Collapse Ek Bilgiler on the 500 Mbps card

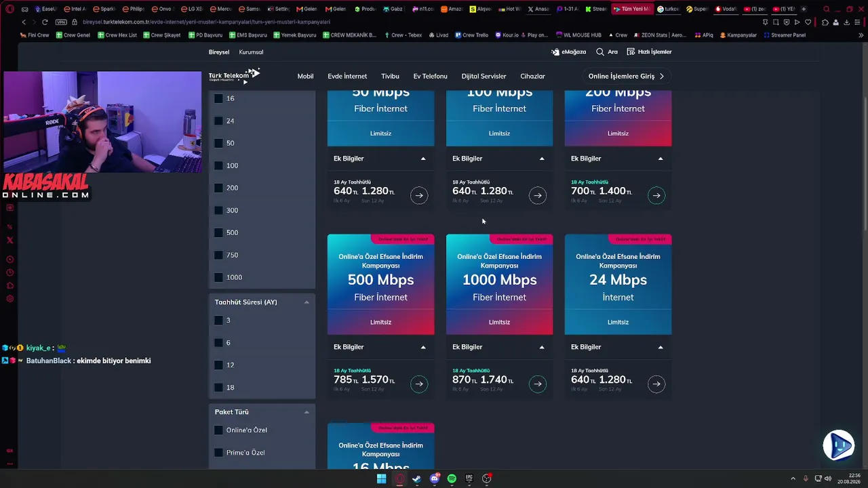pos(423,347)
